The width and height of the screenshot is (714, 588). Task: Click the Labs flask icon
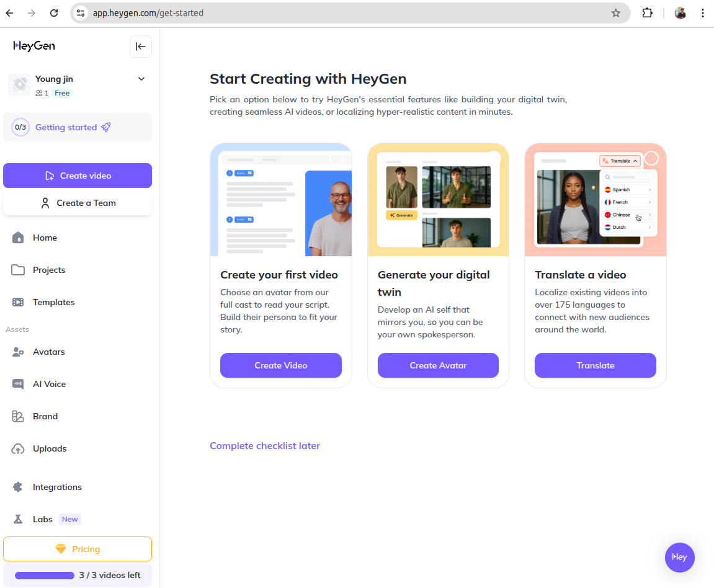point(18,520)
